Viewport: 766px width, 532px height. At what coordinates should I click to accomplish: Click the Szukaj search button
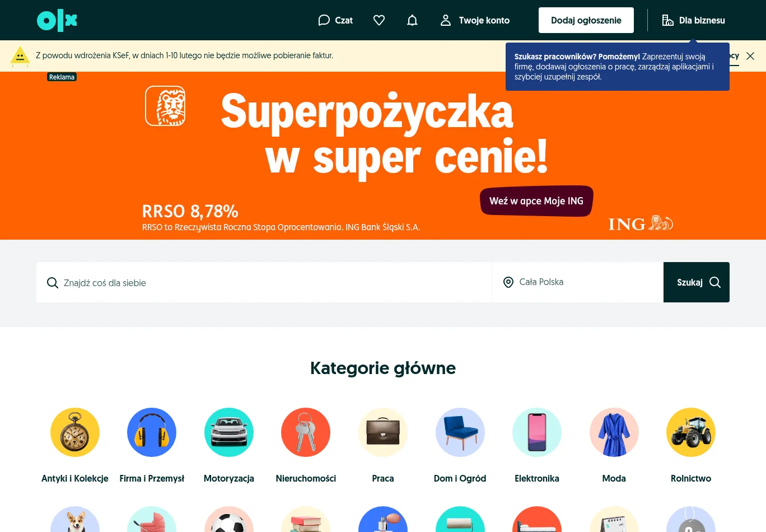click(697, 282)
